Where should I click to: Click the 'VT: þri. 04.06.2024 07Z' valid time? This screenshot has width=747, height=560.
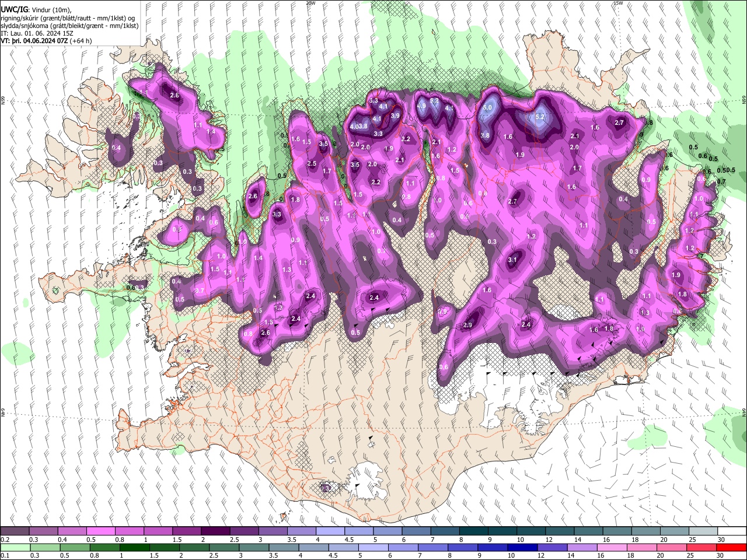click(34, 41)
